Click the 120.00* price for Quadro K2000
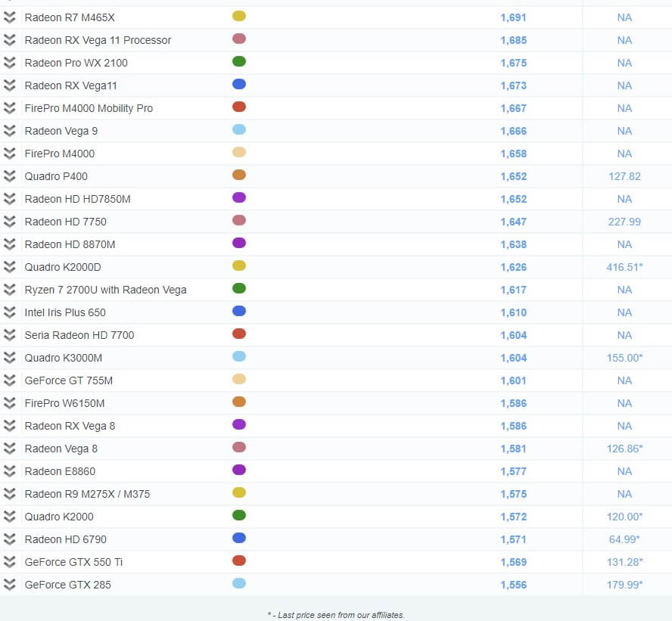Screen dimensions: 672x621 click(624, 517)
